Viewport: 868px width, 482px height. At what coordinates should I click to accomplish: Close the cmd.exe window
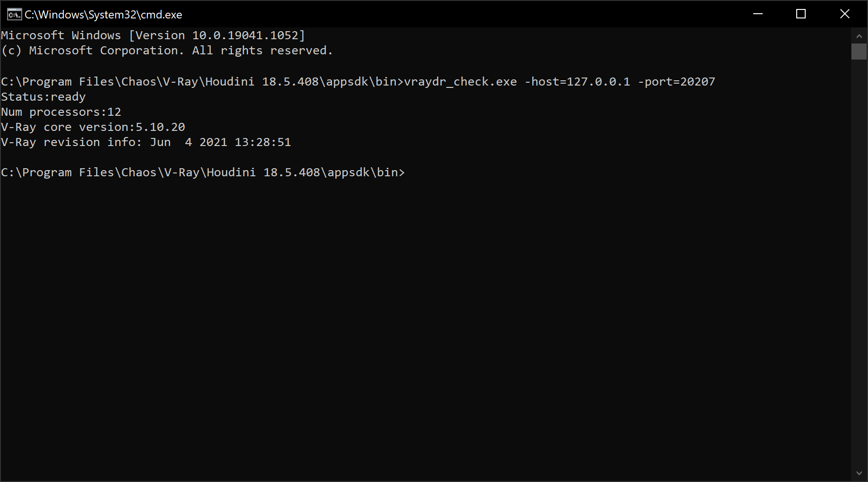pos(845,14)
